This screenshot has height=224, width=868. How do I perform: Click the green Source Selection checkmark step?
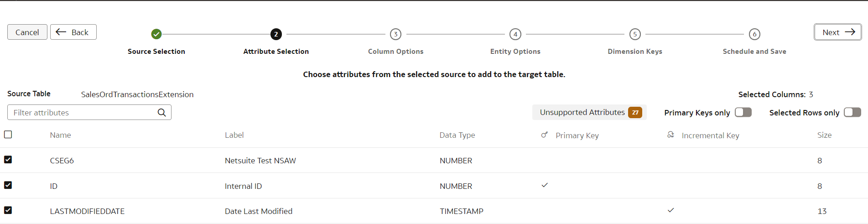156,34
